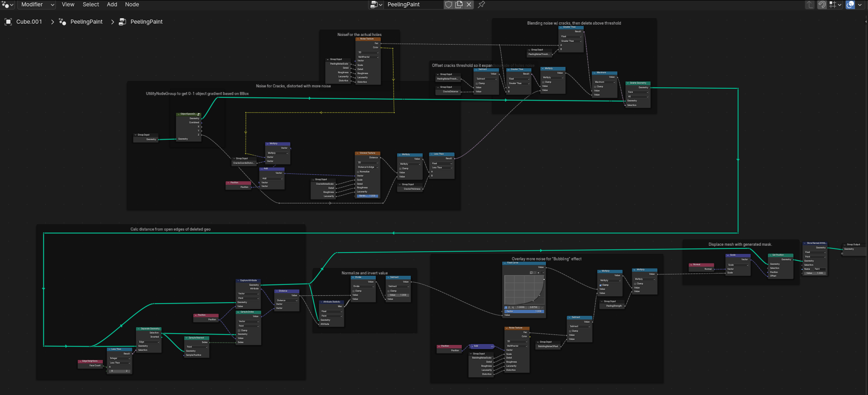Click the Voronoi Texture node header
868x395 pixels.
[368, 153]
